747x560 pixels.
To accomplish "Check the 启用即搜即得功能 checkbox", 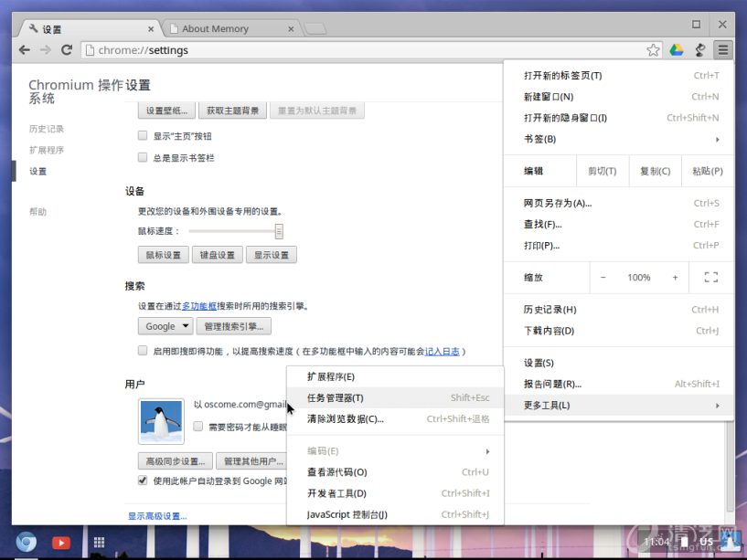I will click(143, 351).
